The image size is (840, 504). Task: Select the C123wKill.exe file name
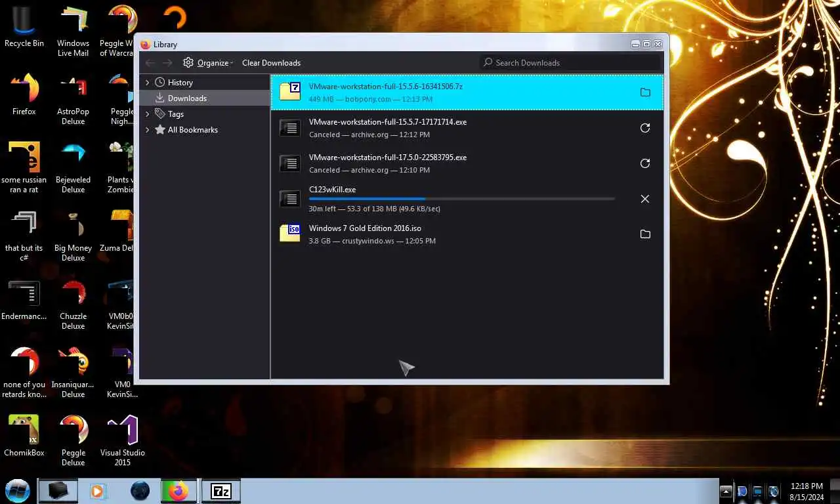pyautogui.click(x=332, y=190)
